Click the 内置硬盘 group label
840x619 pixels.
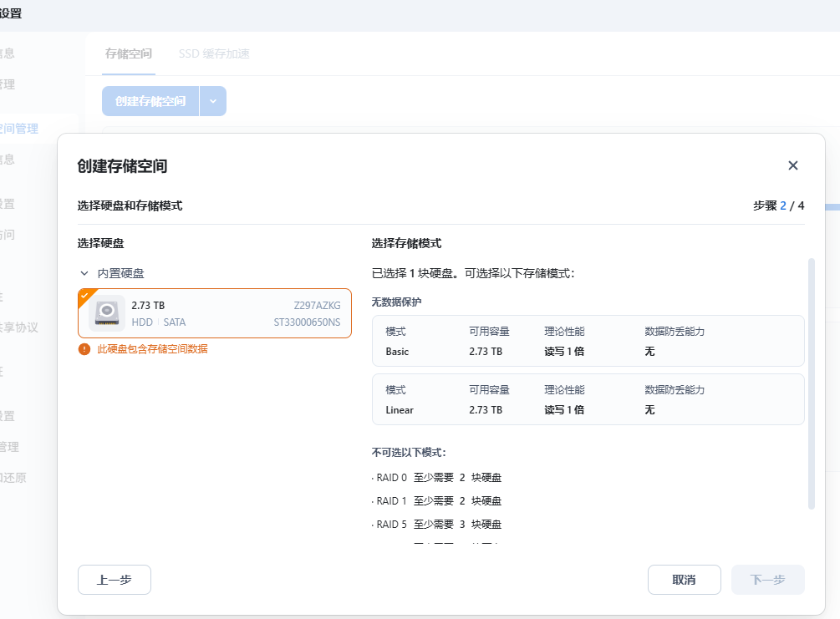coord(120,273)
